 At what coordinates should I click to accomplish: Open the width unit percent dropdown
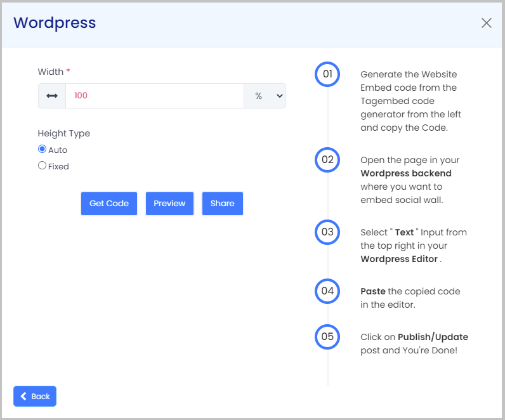point(265,96)
